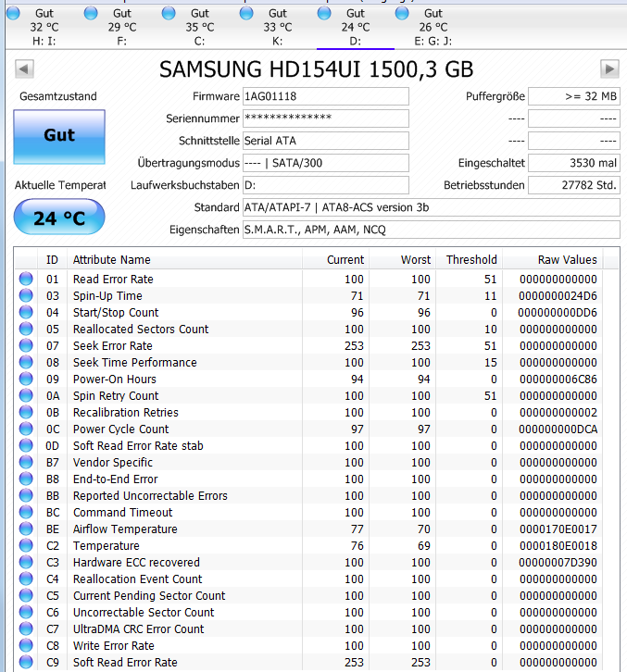Select the 'Power-On Hours' attribute name
Viewport: 627px width, 672px height.
pos(115,379)
